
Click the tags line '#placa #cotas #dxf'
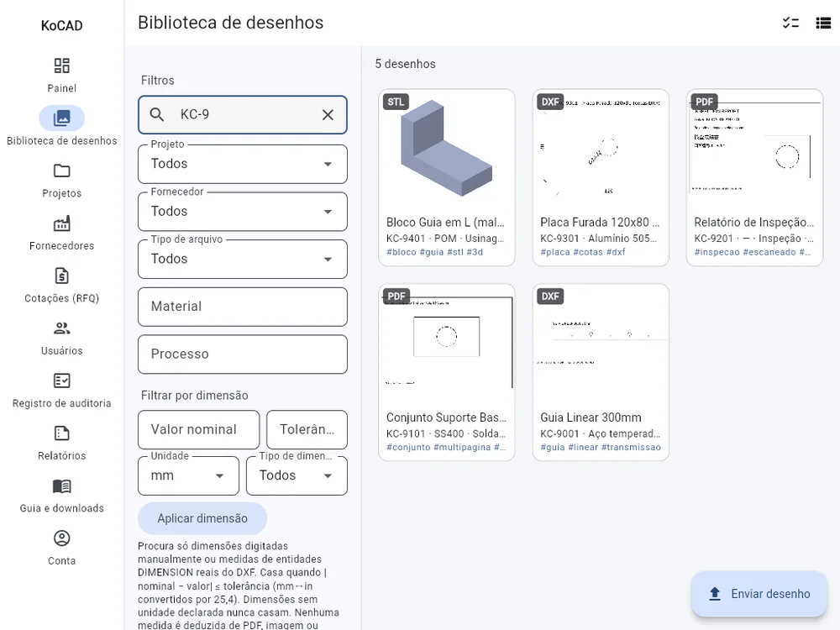coord(583,252)
